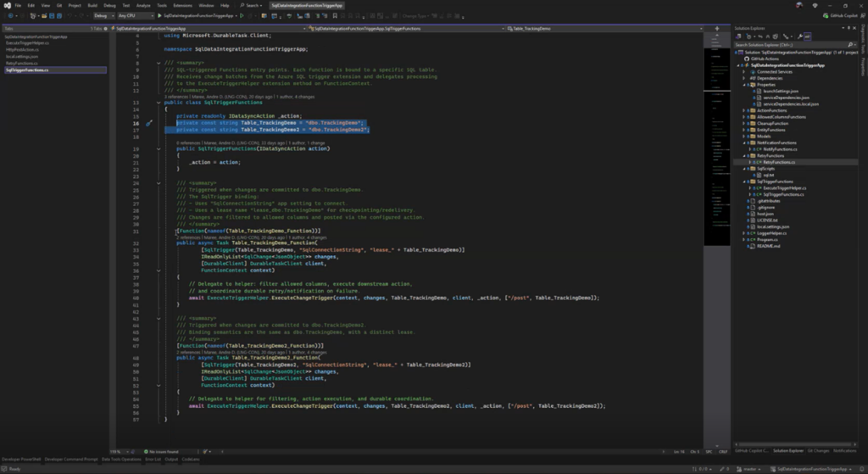Expand Connected Services node
The width and height of the screenshot is (868, 474).
coord(744,72)
